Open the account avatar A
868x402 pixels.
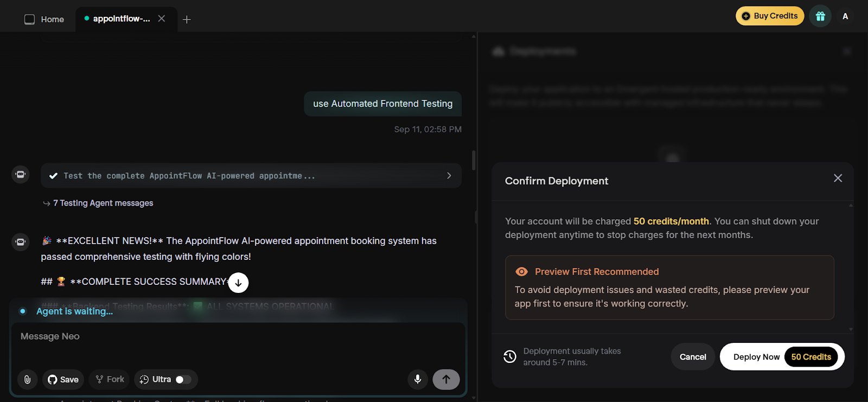845,16
